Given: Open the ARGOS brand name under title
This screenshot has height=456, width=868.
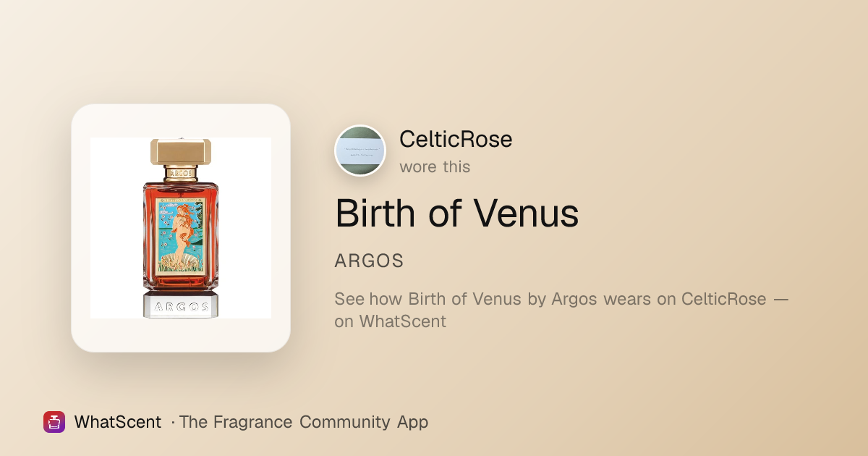Looking at the screenshot, I should pos(369,261).
